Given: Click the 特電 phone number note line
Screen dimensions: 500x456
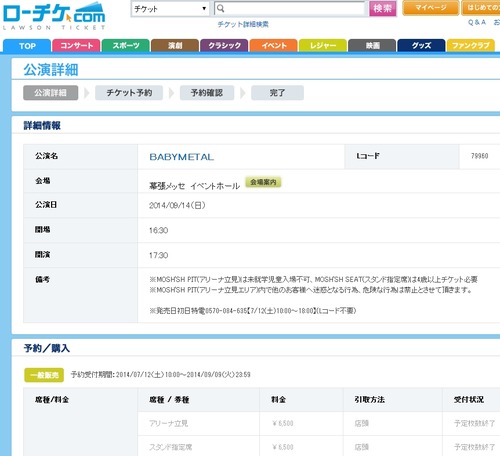Looking at the screenshot, I should (253, 311).
